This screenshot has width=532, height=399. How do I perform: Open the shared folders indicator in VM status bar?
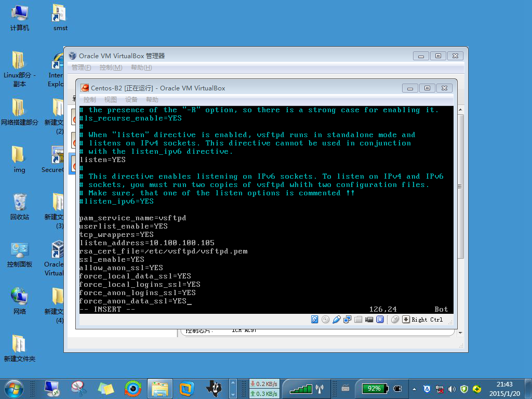coord(358,320)
